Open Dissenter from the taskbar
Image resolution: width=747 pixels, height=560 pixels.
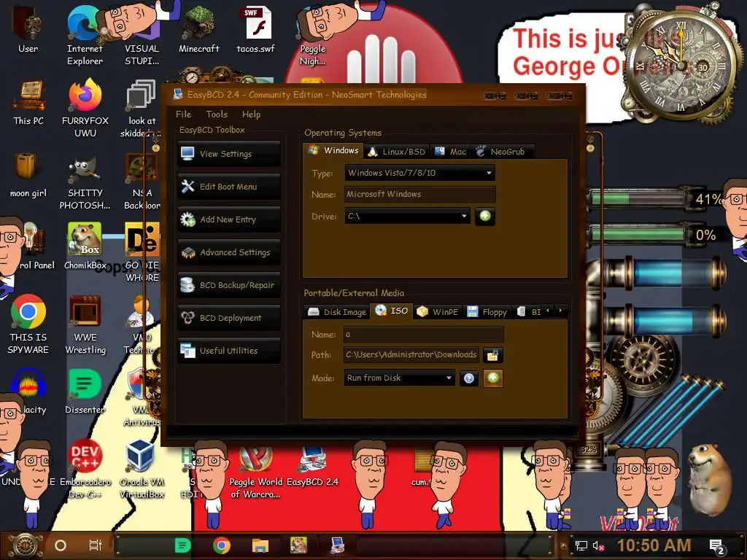tap(183, 545)
